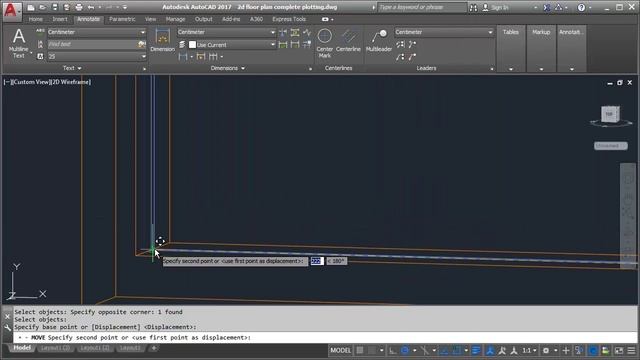Click the Linear dimension icon below Dimension
Viewport: 640px width, 360px height.
point(183,57)
